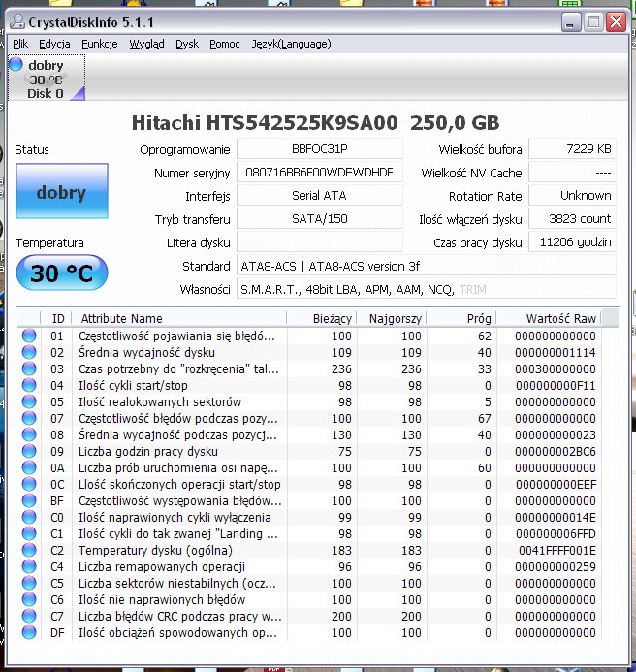This screenshot has height=672, width=636.
Task: Open the Pomoc menu
Action: coord(225,44)
